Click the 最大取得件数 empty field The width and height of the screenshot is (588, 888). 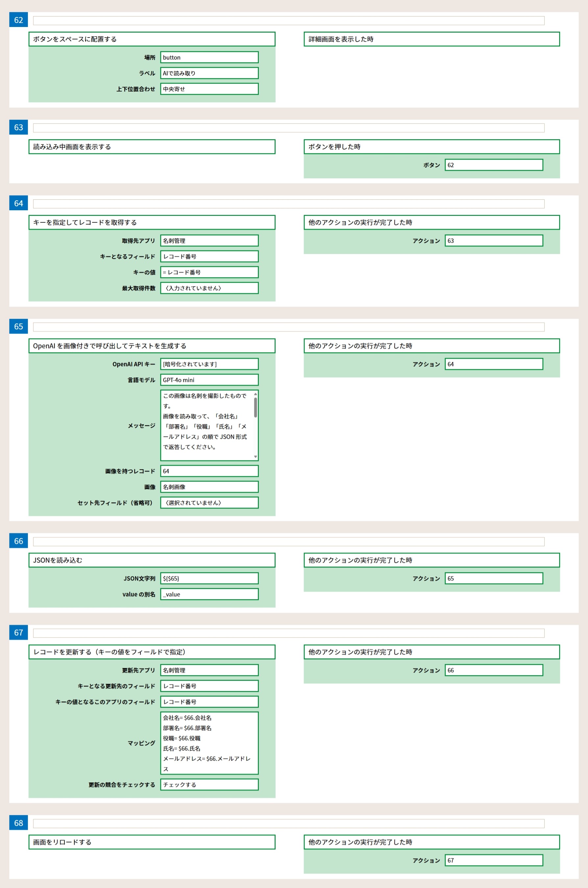pyautogui.click(x=209, y=288)
